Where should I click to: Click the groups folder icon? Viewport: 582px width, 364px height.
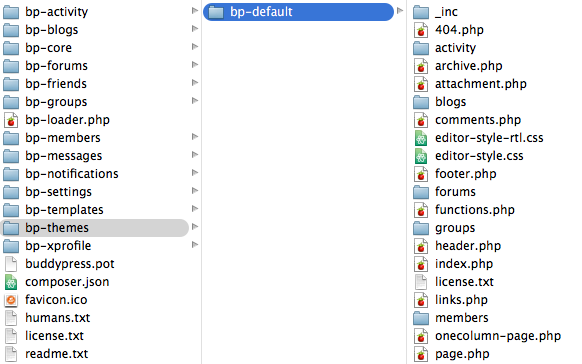pos(421,228)
